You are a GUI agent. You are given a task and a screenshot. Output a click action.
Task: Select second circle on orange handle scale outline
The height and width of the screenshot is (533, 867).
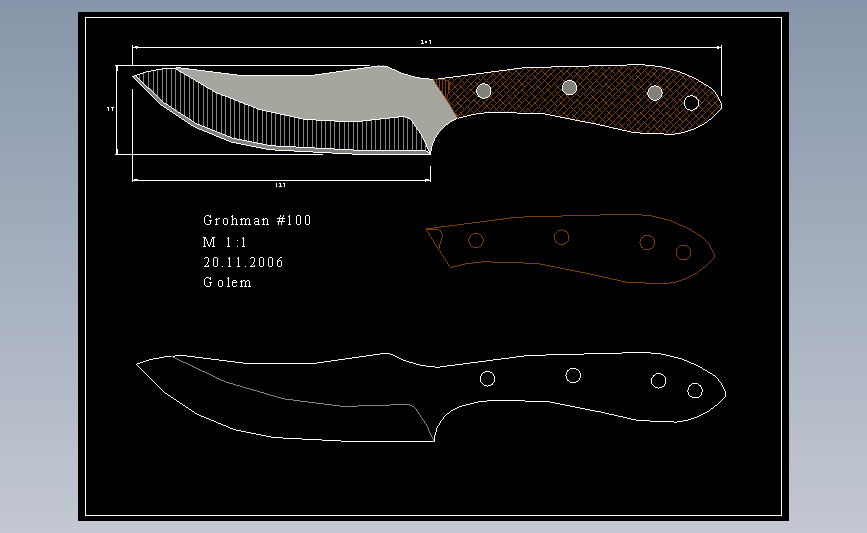click(561, 237)
